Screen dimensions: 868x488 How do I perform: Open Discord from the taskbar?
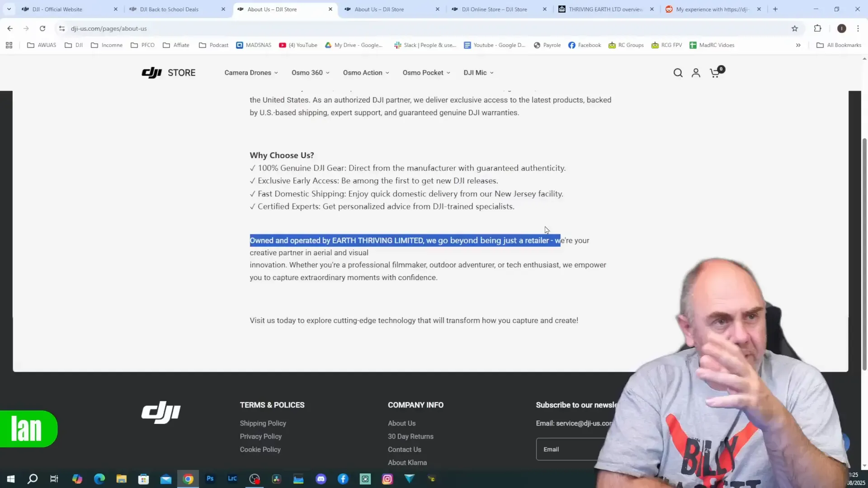[321, 479]
